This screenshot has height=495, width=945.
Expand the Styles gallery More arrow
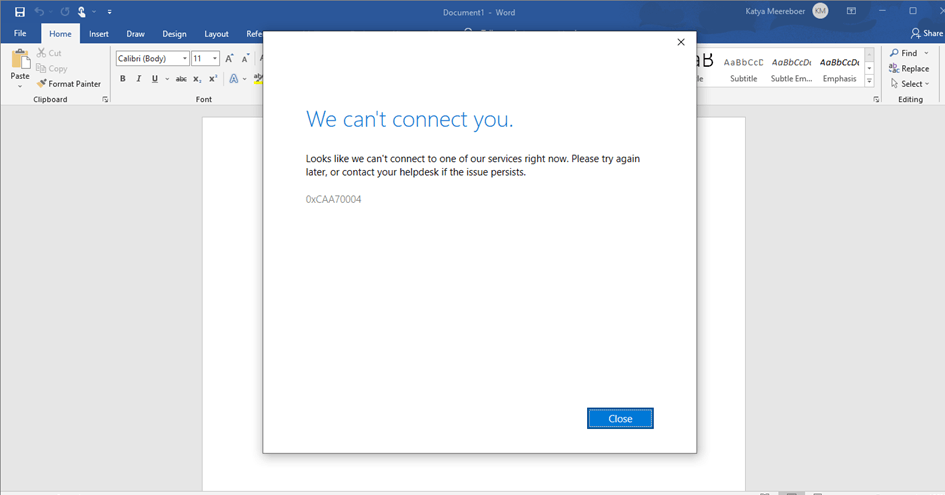[x=869, y=81]
